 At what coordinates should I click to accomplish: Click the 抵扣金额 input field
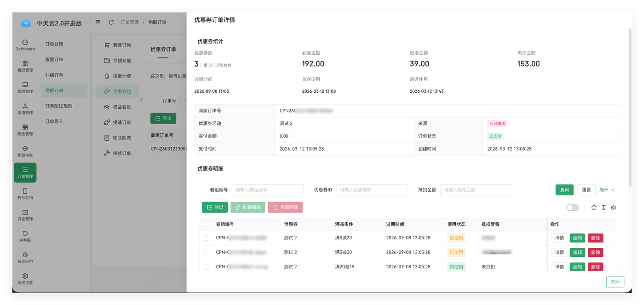tap(476, 190)
